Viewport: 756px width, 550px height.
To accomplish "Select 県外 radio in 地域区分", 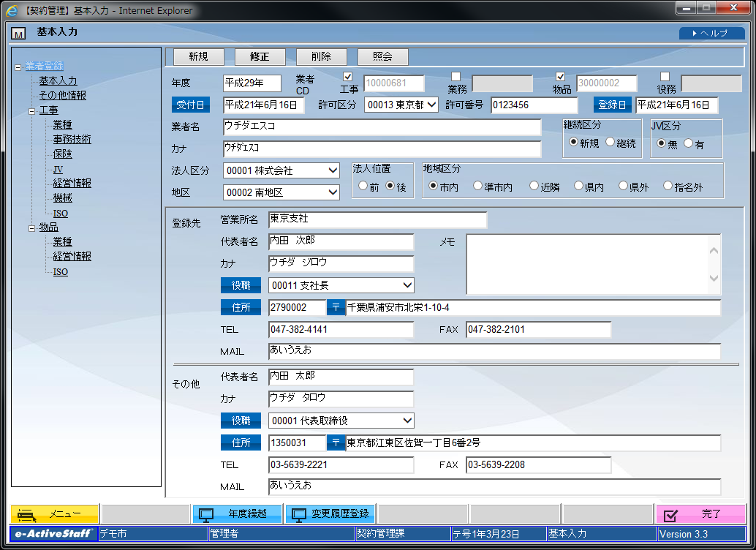I will (623, 186).
